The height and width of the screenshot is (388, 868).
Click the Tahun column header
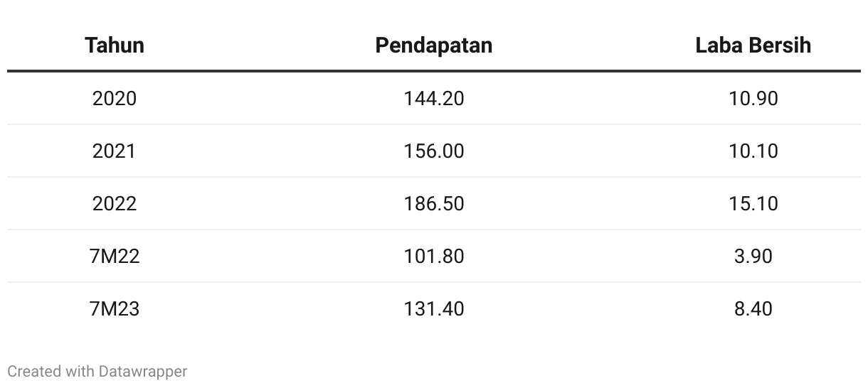pos(115,45)
